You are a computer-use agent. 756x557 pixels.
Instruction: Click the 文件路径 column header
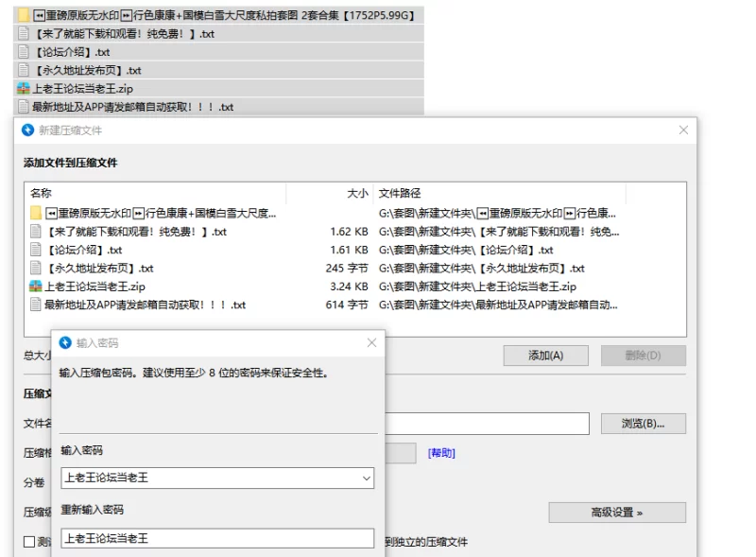tap(400, 193)
